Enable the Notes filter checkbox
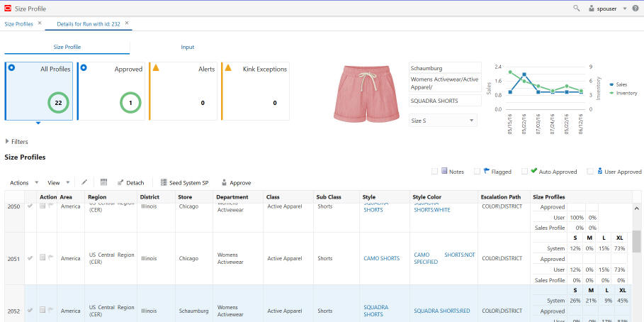This screenshot has height=322, width=644. tap(434, 172)
